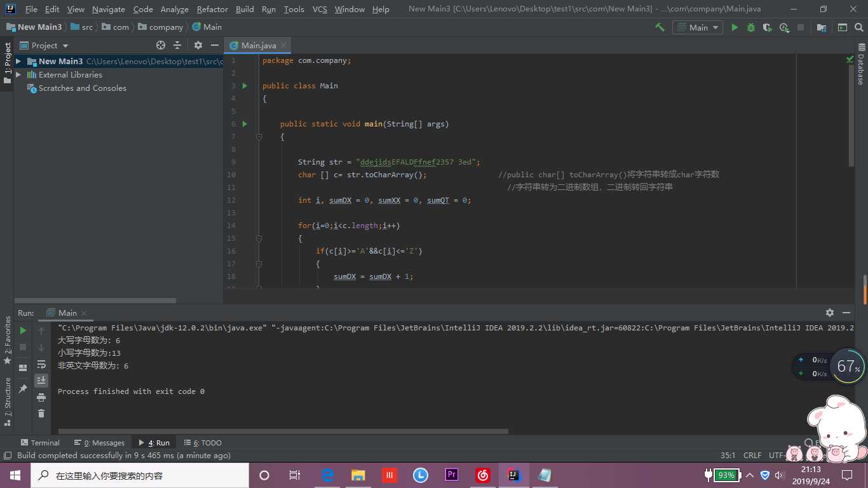This screenshot has width=868, height=488.
Task: Click the green Debug bug icon
Action: pos(751,27)
